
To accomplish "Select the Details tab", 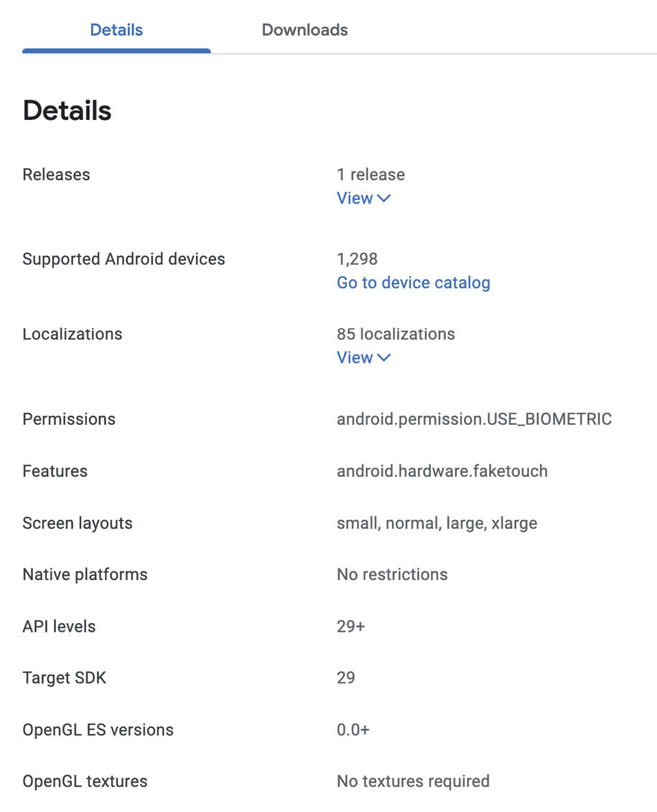I will (116, 30).
